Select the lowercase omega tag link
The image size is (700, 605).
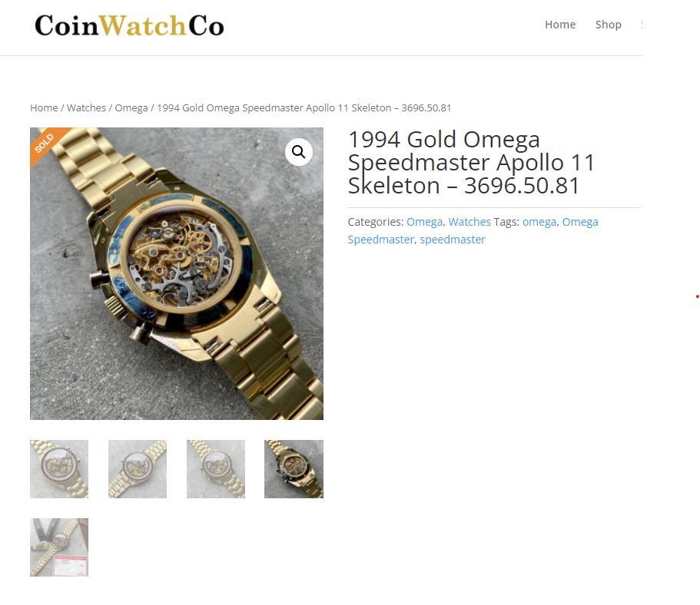539,222
